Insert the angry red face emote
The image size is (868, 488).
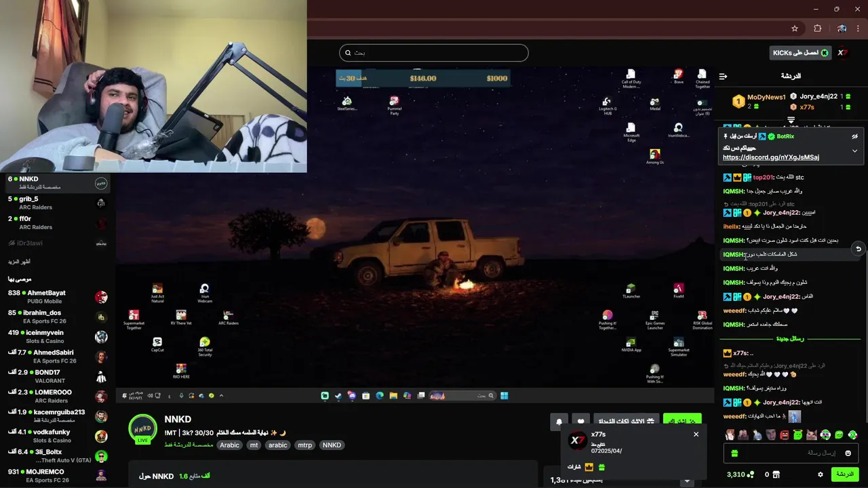pos(785,435)
